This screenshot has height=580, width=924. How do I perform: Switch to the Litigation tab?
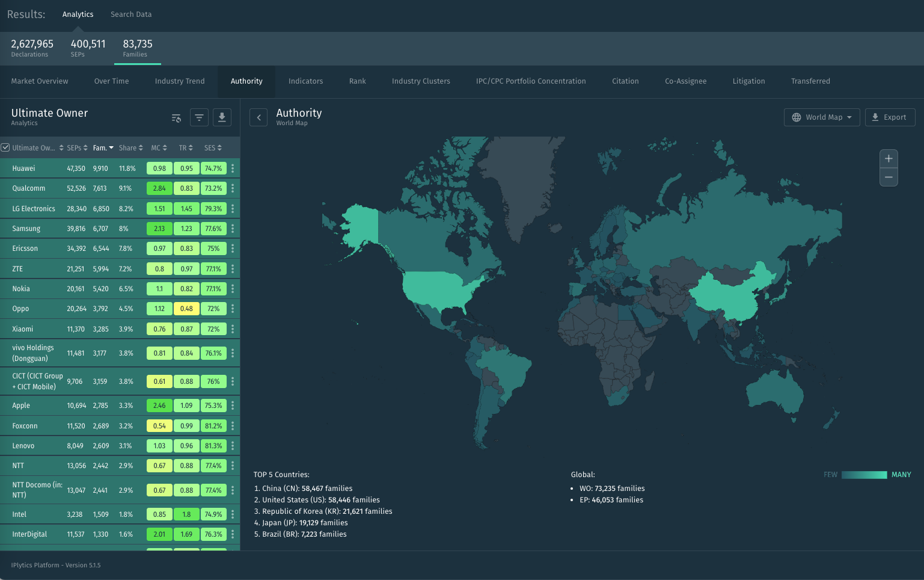(748, 81)
